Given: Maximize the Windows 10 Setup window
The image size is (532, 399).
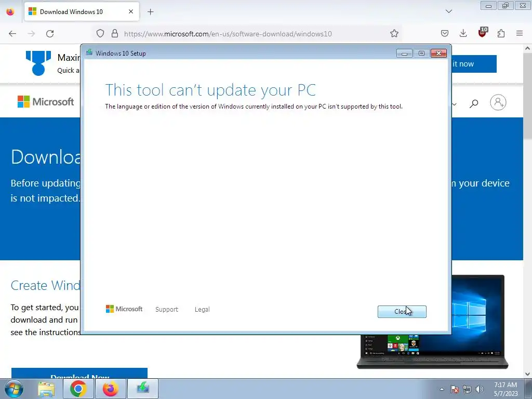Looking at the screenshot, I should (421, 54).
